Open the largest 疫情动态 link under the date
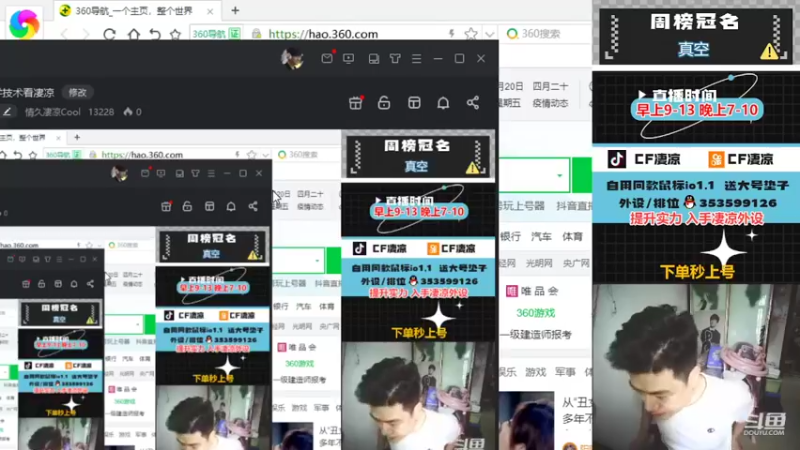The width and height of the screenshot is (800, 450). (550, 103)
